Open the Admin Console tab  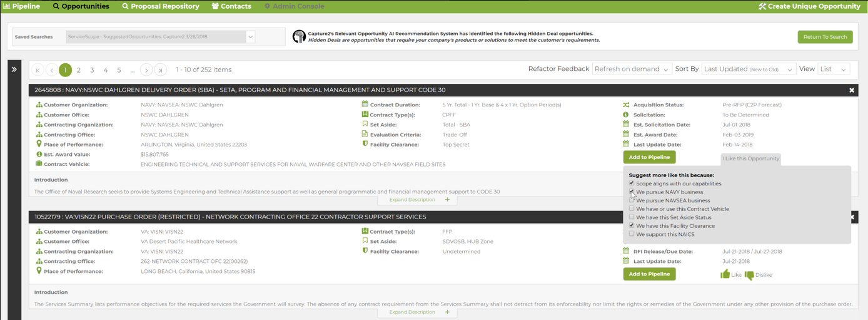[294, 6]
